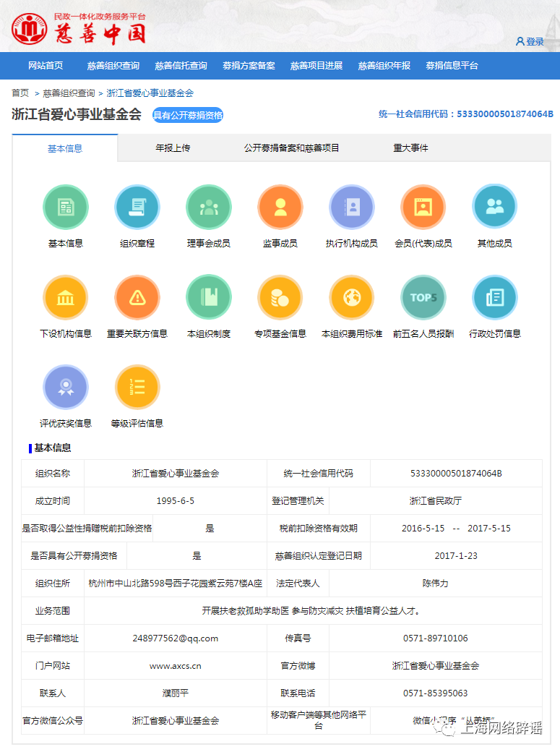Screen dimensions: 560x752
Task: Select the 官方微博 value cell
Action: click(x=435, y=666)
